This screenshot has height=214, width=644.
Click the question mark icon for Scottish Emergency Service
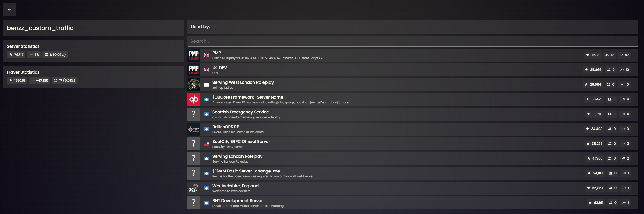coord(194,114)
